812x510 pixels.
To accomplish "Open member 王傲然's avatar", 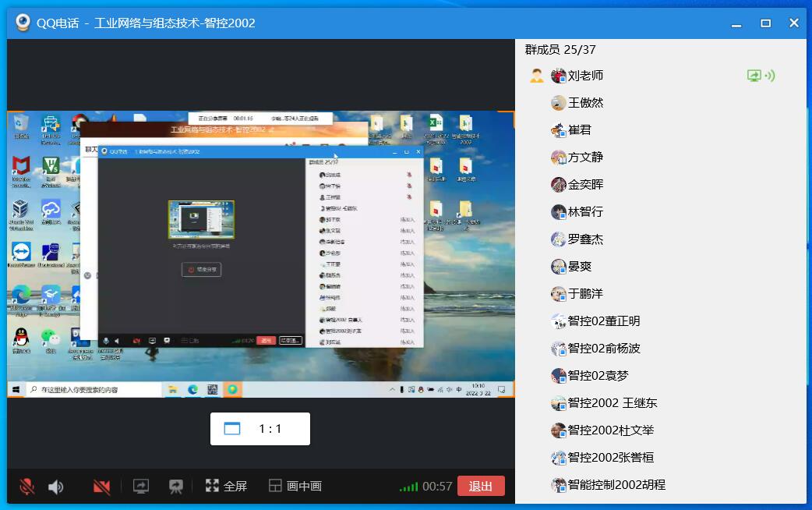I will point(558,103).
